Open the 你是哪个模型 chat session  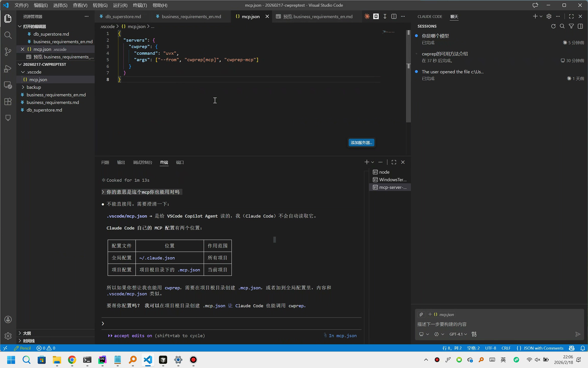500,39
